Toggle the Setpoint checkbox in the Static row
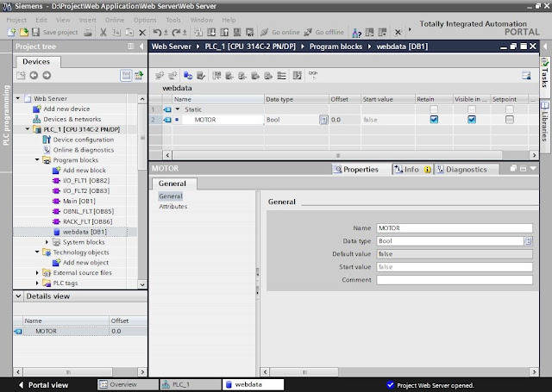552x392 pixels. pyautogui.click(x=510, y=109)
